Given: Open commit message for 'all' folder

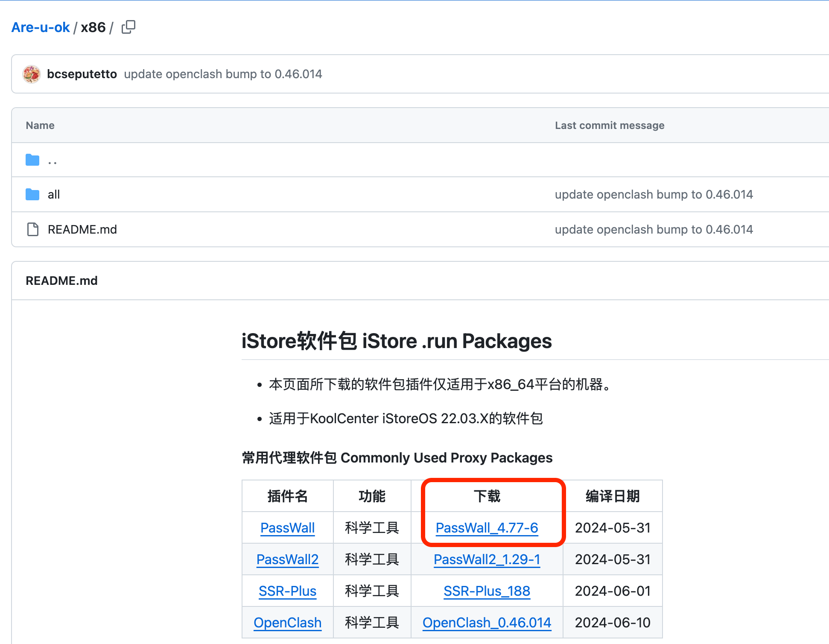Looking at the screenshot, I should pyautogui.click(x=654, y=195).
